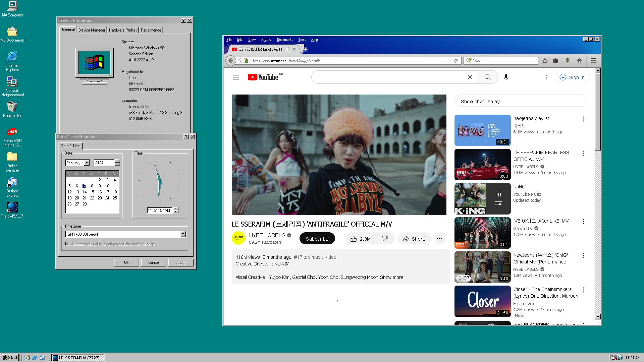The height and width of the screenshot is (362, 644).
Task: Open Firefox downloads arrow
Action: [568, 61]
